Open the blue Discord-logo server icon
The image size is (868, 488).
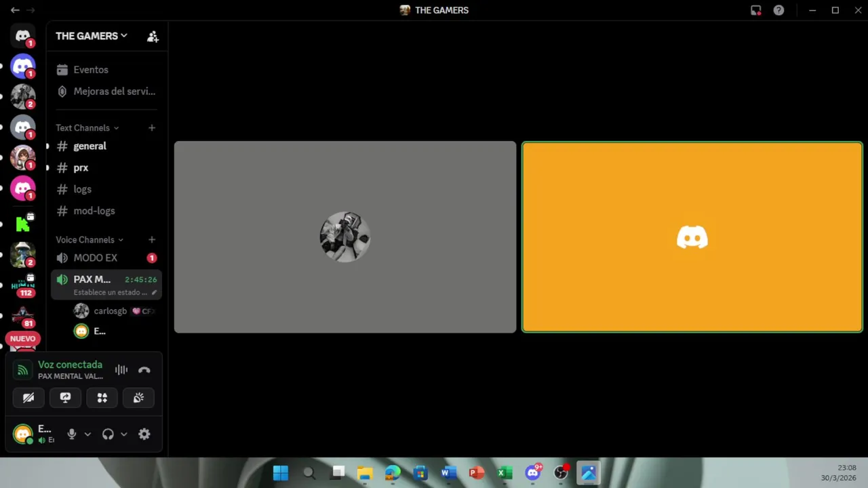[23, 66]
